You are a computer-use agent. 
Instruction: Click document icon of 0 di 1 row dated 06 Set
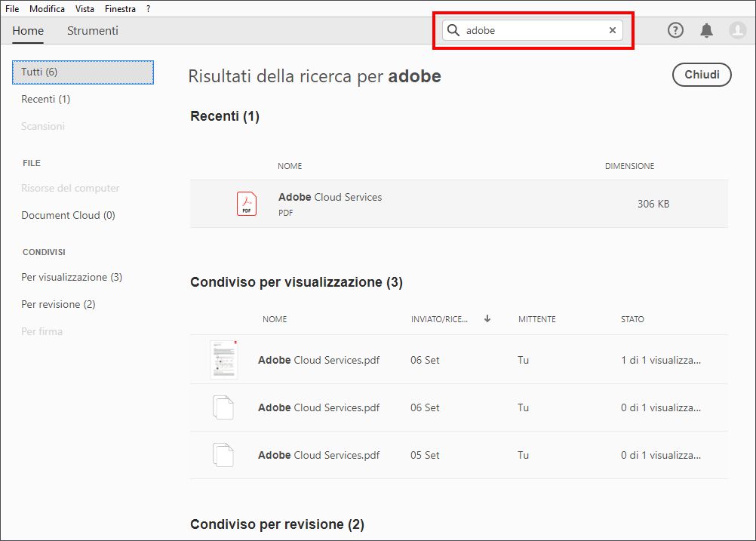point(223,407)
